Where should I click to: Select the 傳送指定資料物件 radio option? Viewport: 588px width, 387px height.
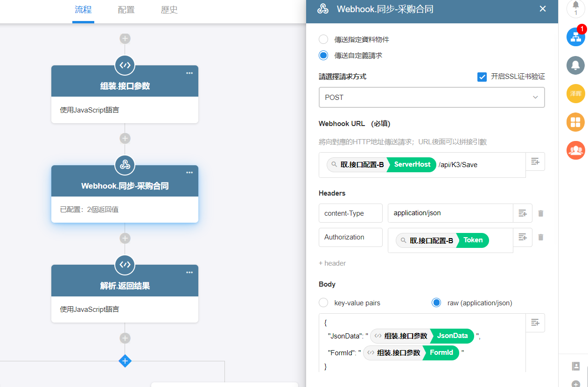point(323,39)
